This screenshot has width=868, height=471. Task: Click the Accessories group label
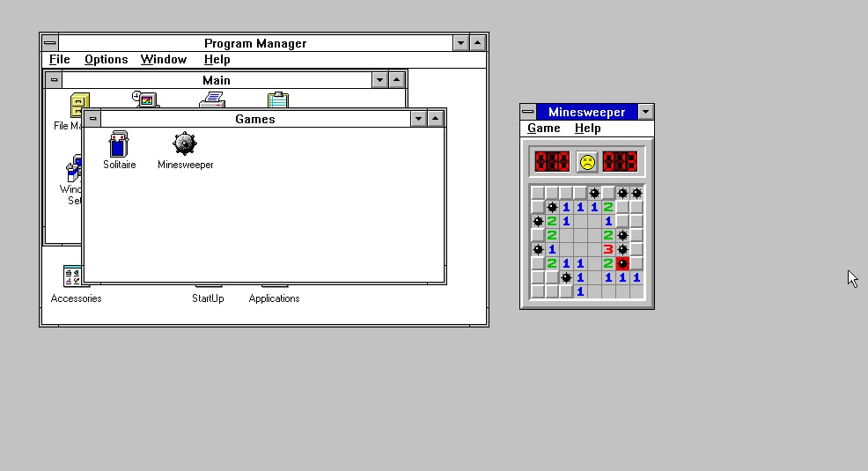pyautogui.click(x=76, y=298)
